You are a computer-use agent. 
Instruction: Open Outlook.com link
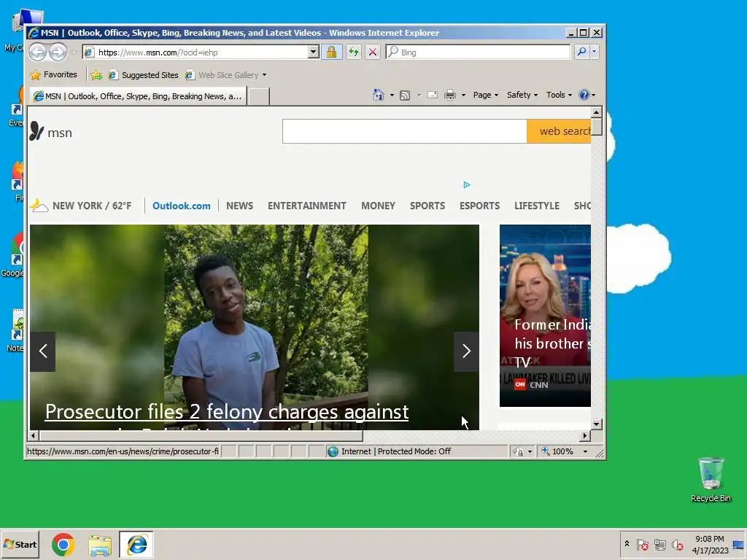[x=181, y=206]
